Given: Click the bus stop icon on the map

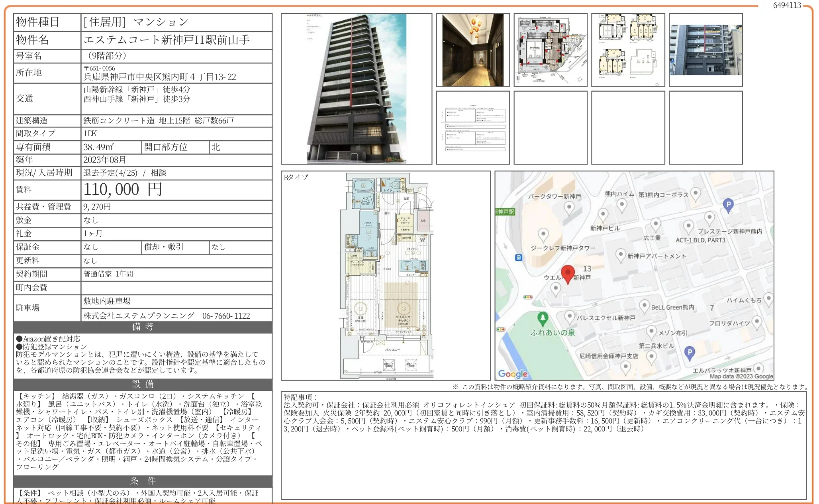Looking at the screenshot, I should 519,258.
